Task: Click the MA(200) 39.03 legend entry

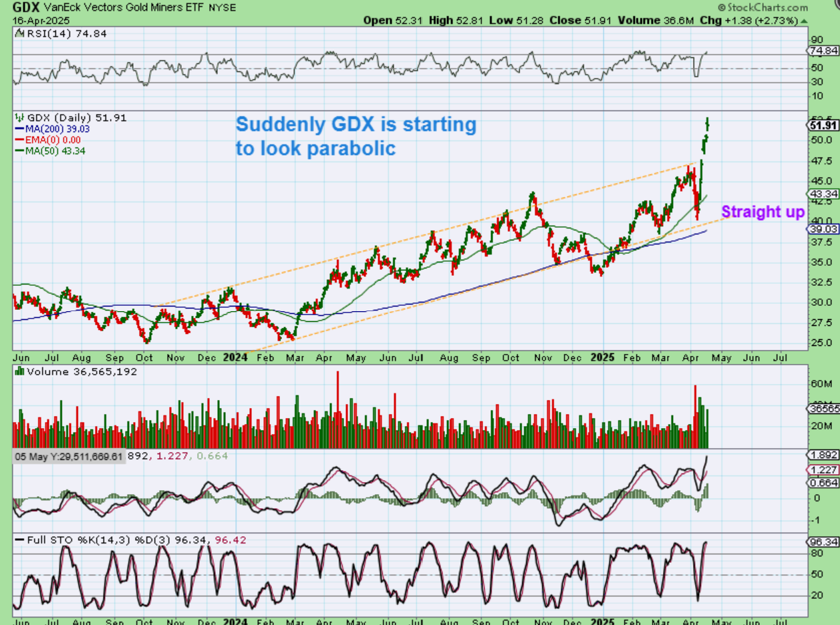Action: coord(52,129)
